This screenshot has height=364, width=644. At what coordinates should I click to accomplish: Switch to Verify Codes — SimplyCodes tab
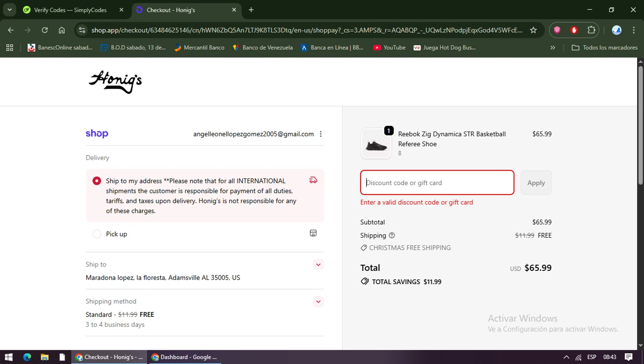[x=70, y=10]
